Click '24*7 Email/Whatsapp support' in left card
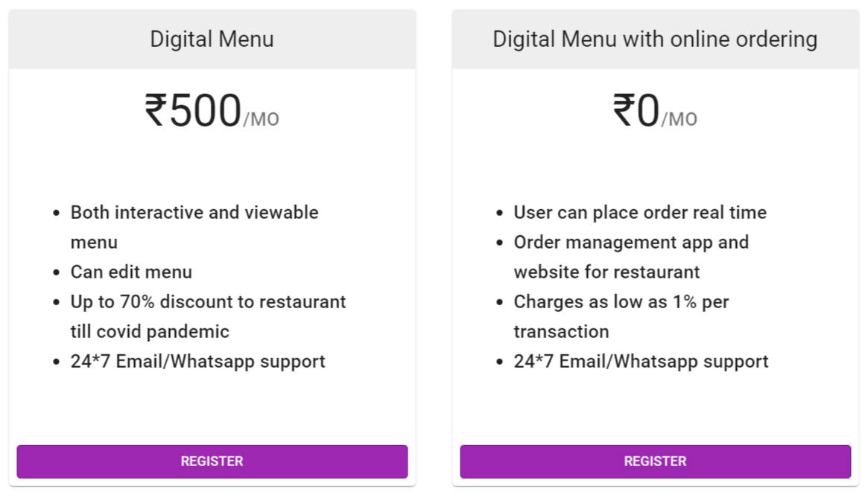Screen dimensions: 868x495 (198, 361)
